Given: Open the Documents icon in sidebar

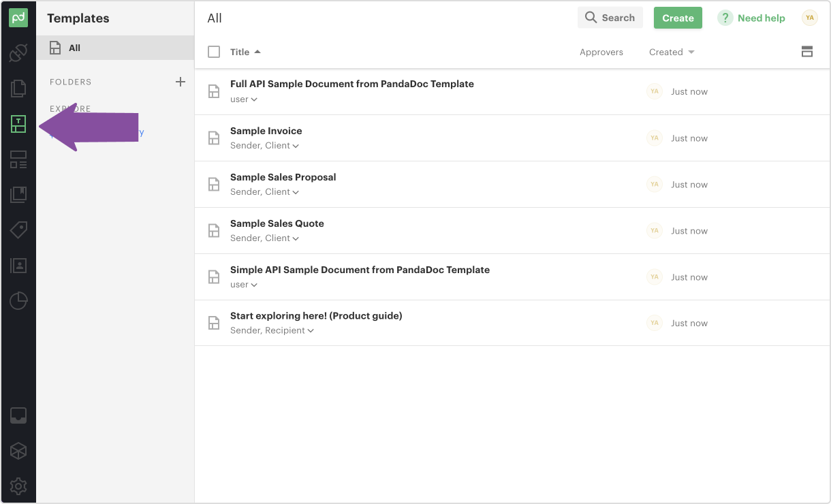Looking at the screenshot, I should (18, 88).
